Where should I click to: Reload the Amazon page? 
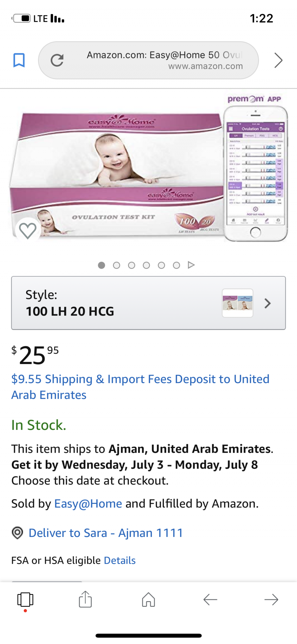57,60
